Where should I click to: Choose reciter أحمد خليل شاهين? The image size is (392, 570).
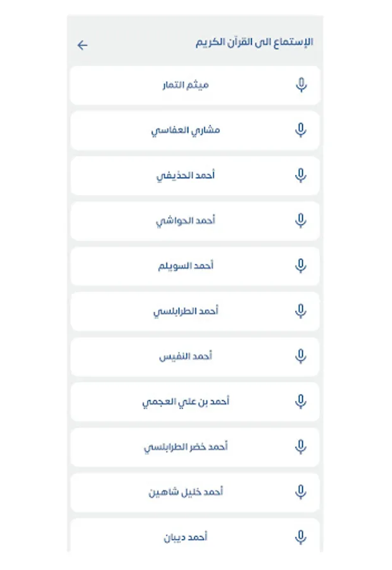pyautogui.click(x=186, y=492)
